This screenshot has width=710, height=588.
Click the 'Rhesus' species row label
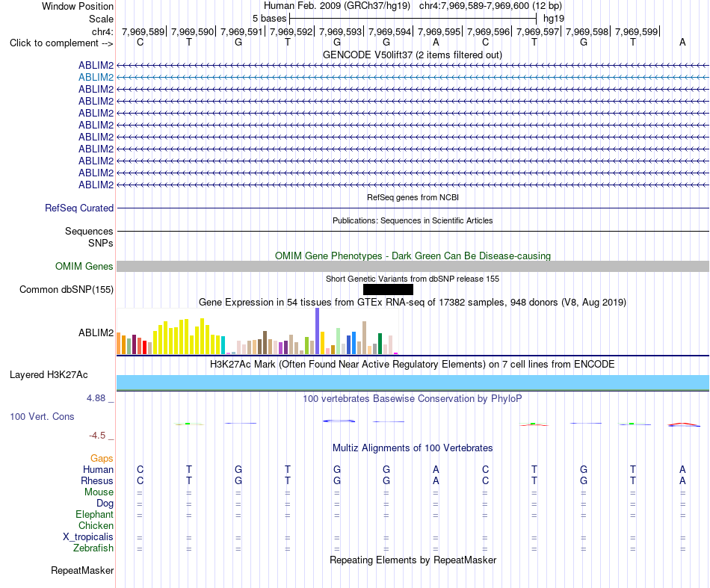97,480
